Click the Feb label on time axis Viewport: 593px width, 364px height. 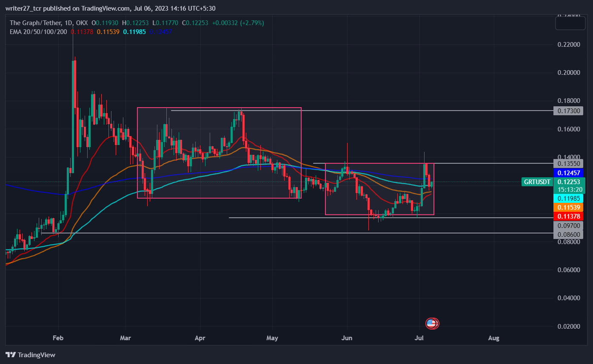tap(58, 338)
